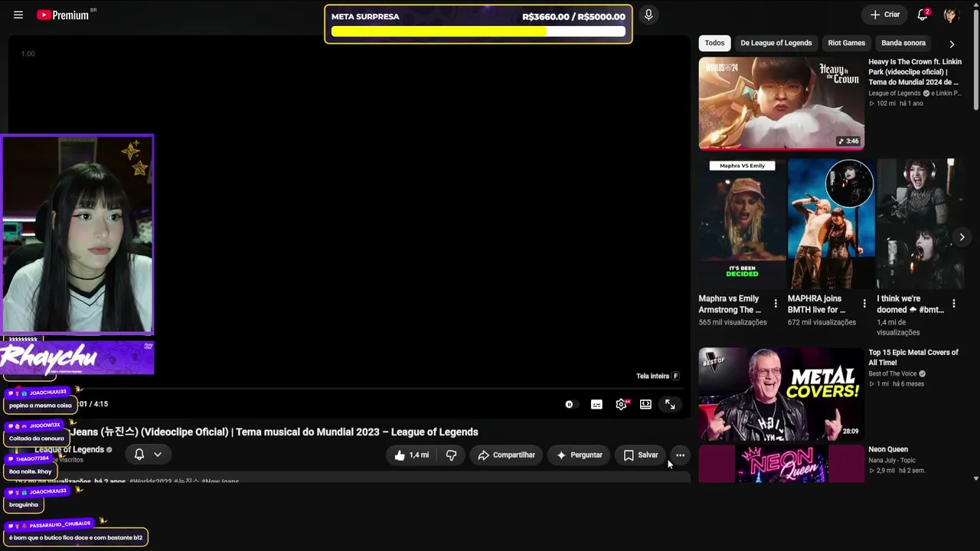Viewport: 980px width, 551px height.
Task: Open the YouTube guide hamburger menu
Action: click(x=18, y=15)
